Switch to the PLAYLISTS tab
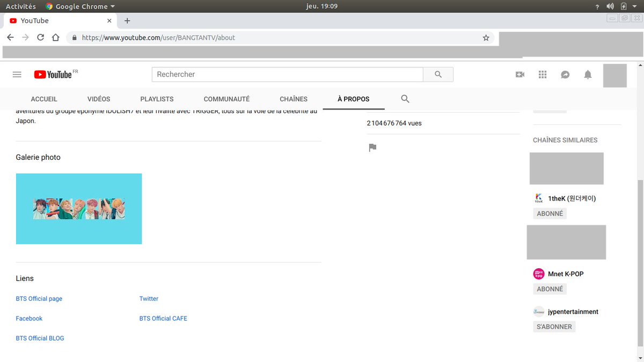Image resolution: width=644 pixels, height=362 pixels. 157,99
